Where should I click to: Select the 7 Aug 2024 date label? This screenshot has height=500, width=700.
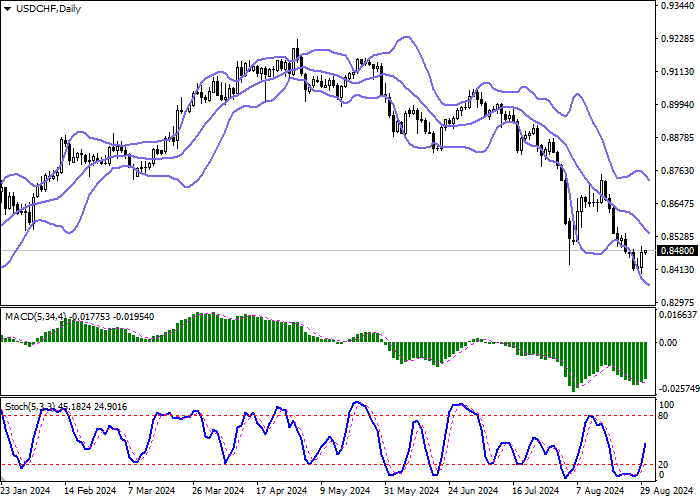pyautogui.click(x=600, y=491)
